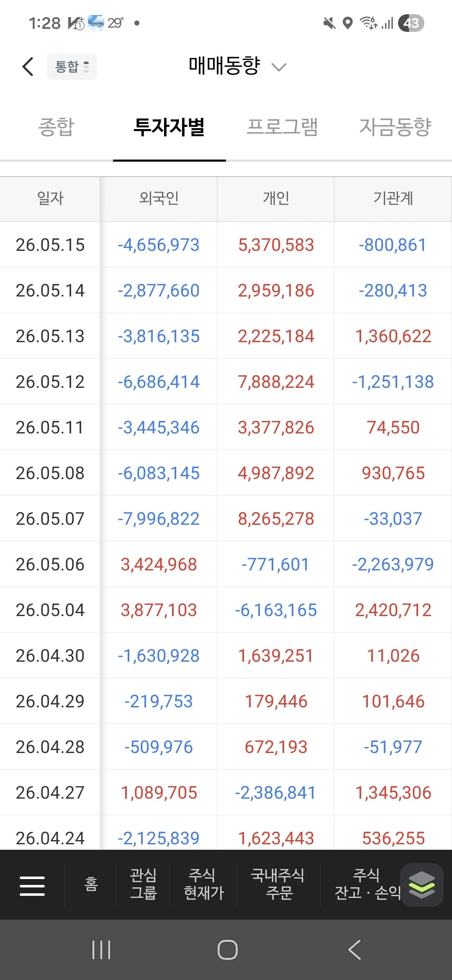
Task: Select the 투자자별 tab
Action: [169, 127]
